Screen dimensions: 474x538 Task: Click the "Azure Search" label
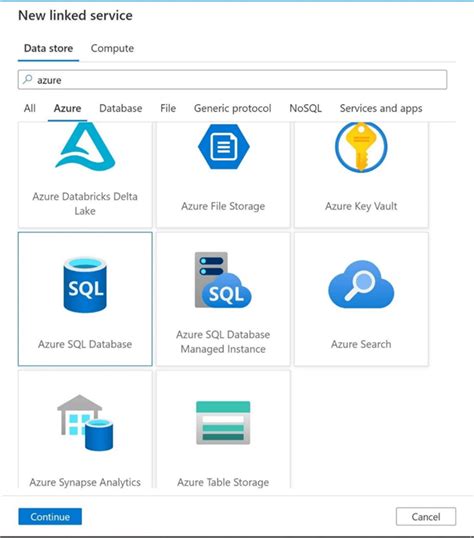click(361, 344)
